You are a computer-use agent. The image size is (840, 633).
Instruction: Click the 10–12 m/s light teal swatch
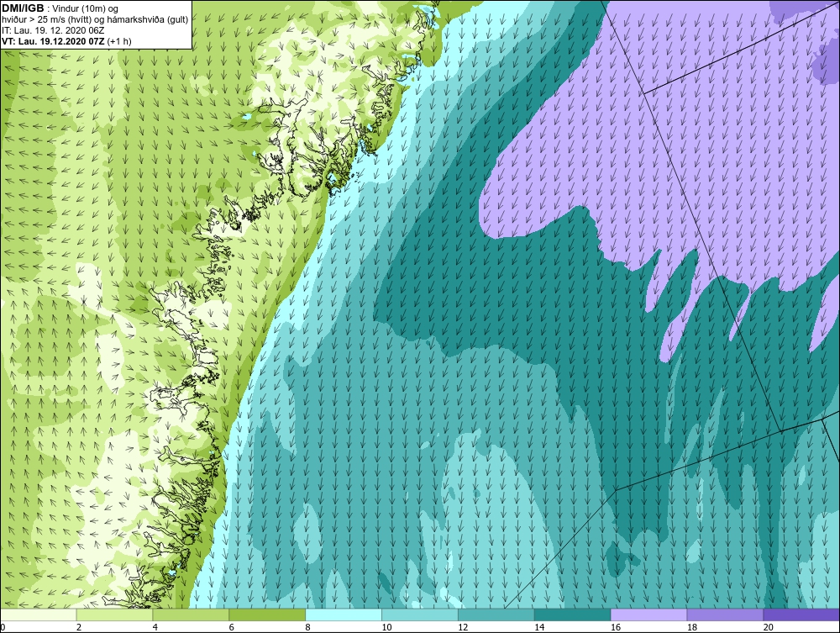[420, 615]
